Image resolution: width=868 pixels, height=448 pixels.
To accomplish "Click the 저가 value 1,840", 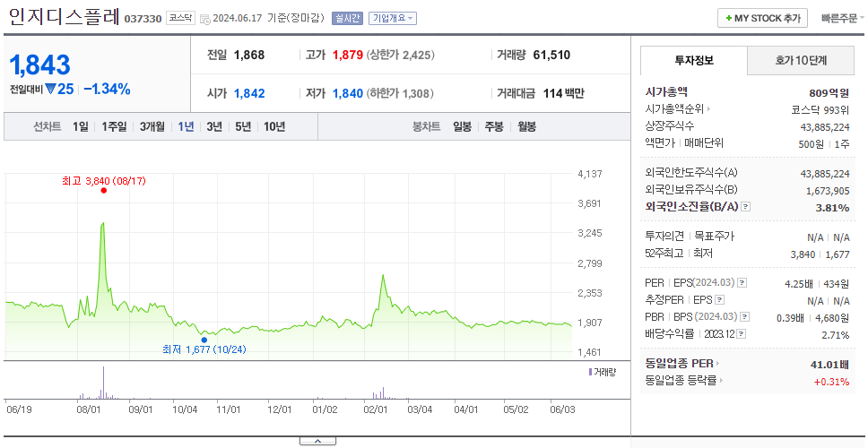I will point(348,94).
